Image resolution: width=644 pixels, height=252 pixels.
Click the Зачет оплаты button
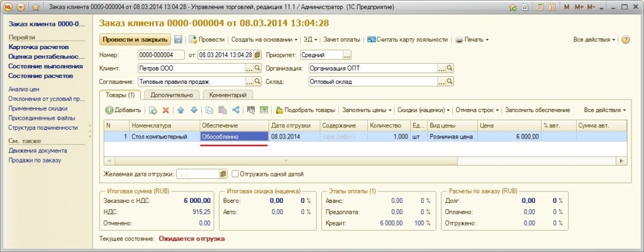(341, 40)
